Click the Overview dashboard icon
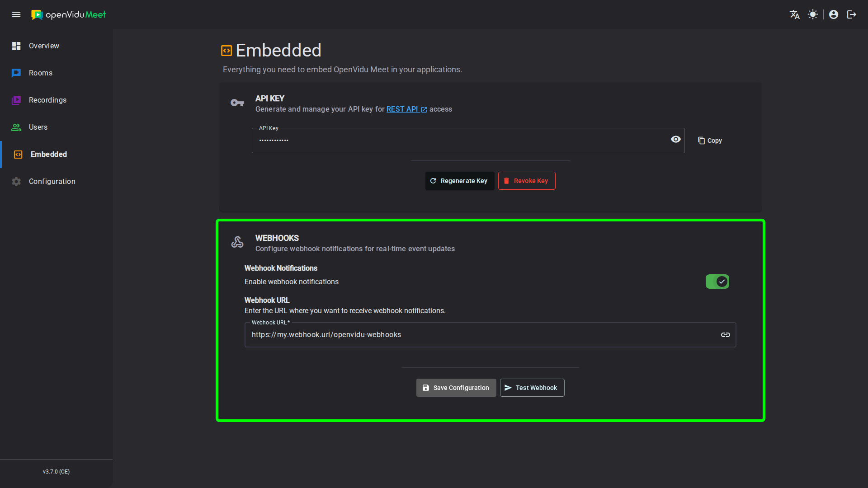The width and height of the screenshot is (868, 488). coord(16,46)
